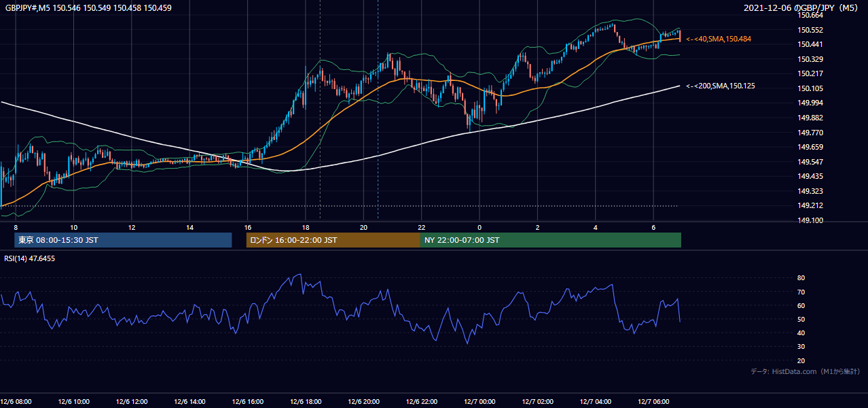Click the hour label 16 under price chart
868x408 pixels.
[x=248, y=227]
